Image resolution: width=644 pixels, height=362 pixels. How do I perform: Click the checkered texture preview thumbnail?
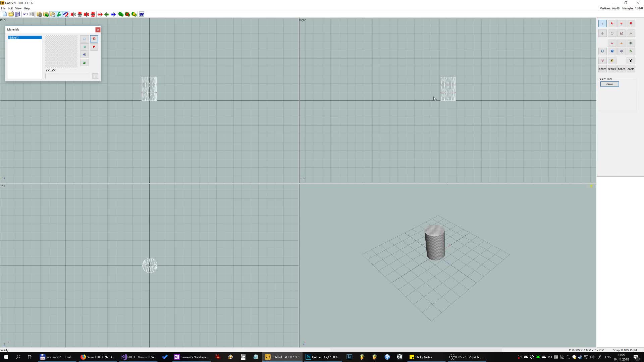pos(61,52)
